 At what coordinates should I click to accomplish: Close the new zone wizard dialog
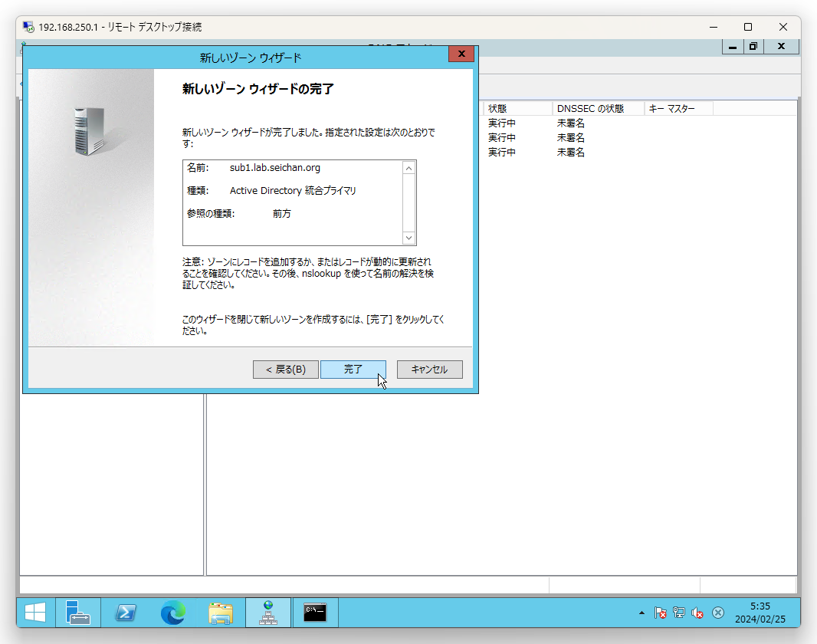tap(461, 54)
